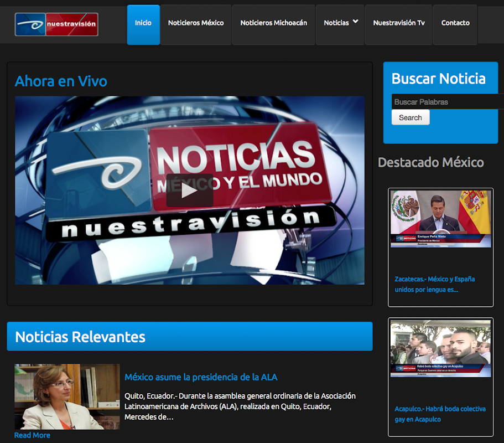Click the Buscar Palabras search field
Screen dimensions: 504x443
point(448,102)
